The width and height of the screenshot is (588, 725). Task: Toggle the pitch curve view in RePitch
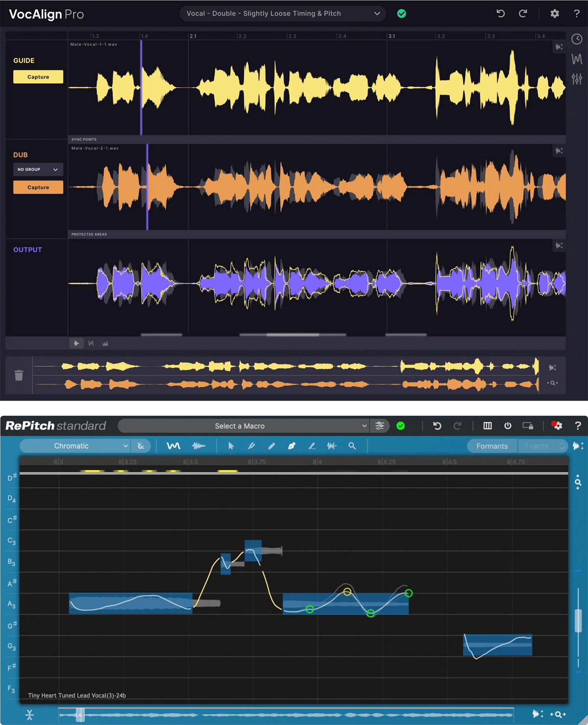click(173, 446)
